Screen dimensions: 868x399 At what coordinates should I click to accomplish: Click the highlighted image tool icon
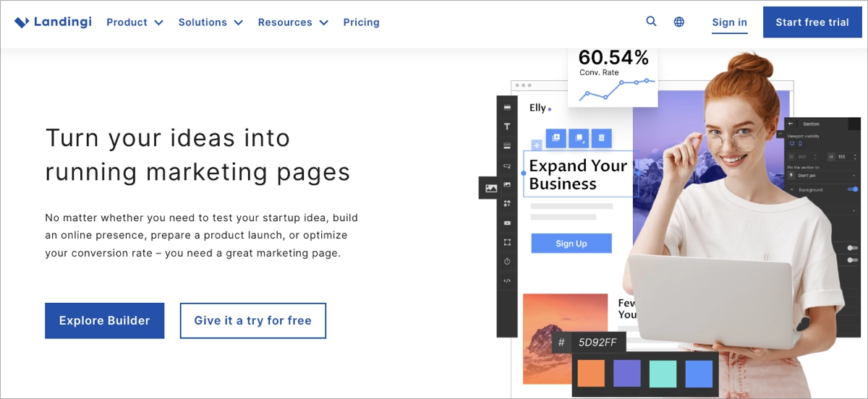491,188
